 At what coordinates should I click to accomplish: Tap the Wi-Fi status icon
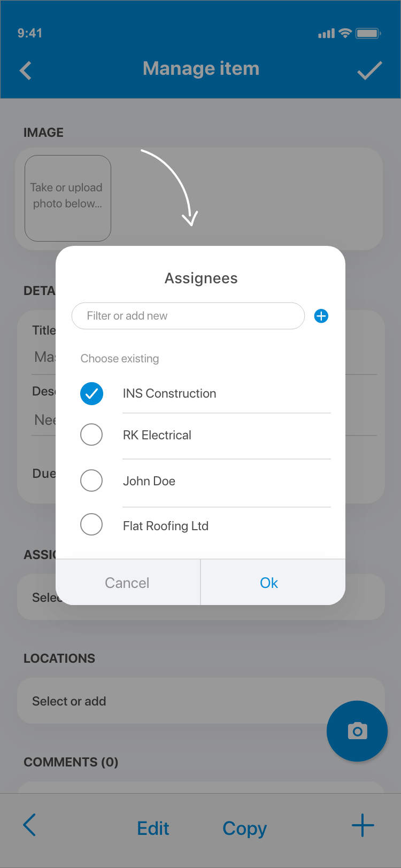[345, 33]
